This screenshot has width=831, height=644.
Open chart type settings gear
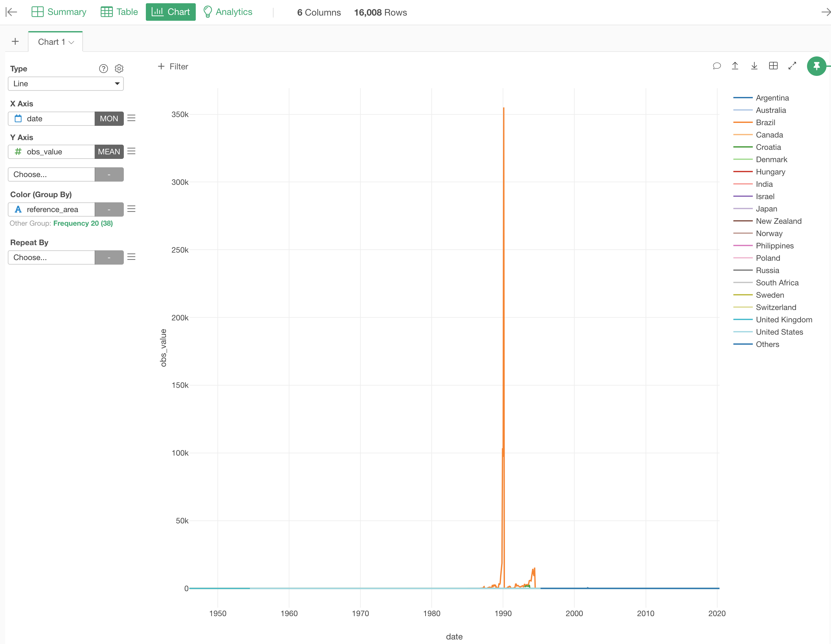119,68
